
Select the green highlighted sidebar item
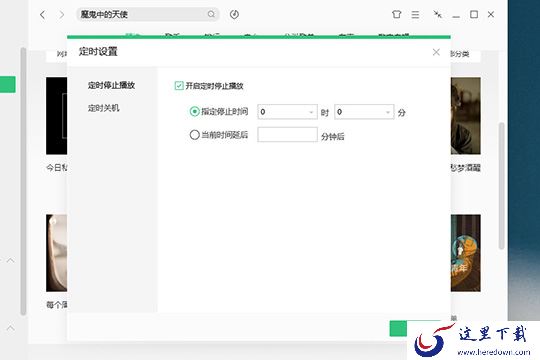tap(8, 84)
